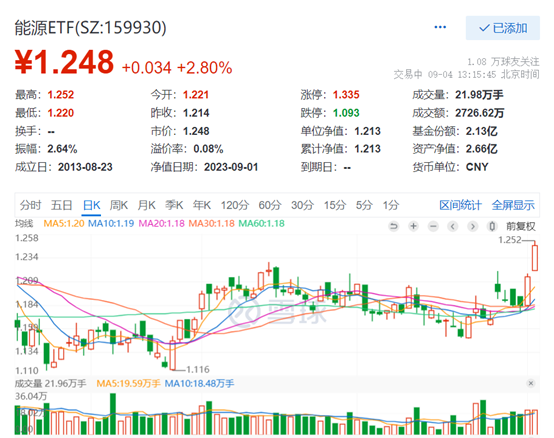Click the 资产净值 value 2.66亿
Viewport: 554px width, 438px height.
point(482,149)
